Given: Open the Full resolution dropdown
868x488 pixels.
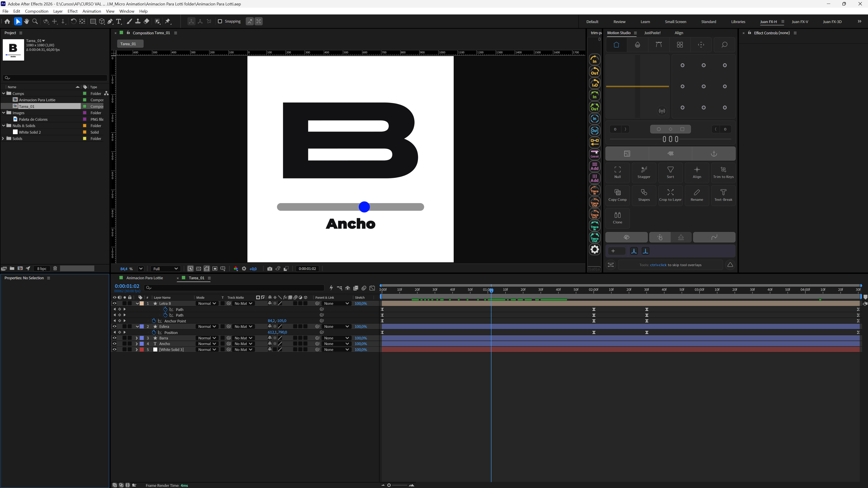Looking at the screenshot, I should tap(165, 269).
